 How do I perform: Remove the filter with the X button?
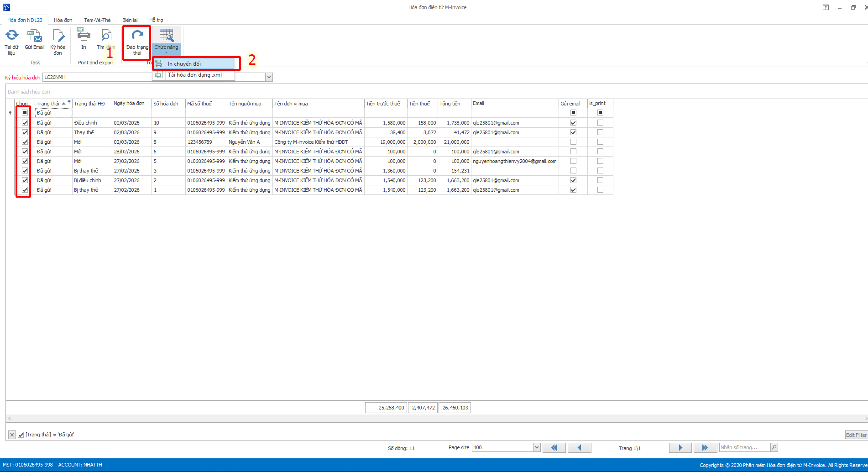(x=12, y=435)
